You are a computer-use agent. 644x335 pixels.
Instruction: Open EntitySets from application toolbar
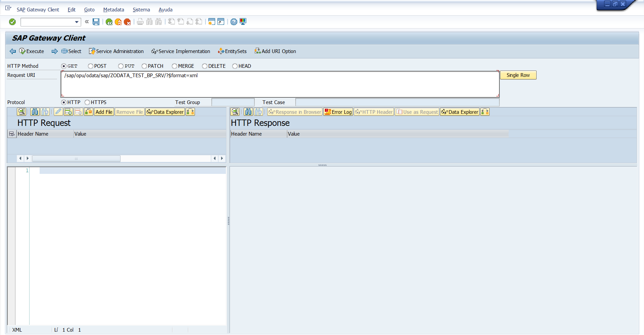[232, 51]
